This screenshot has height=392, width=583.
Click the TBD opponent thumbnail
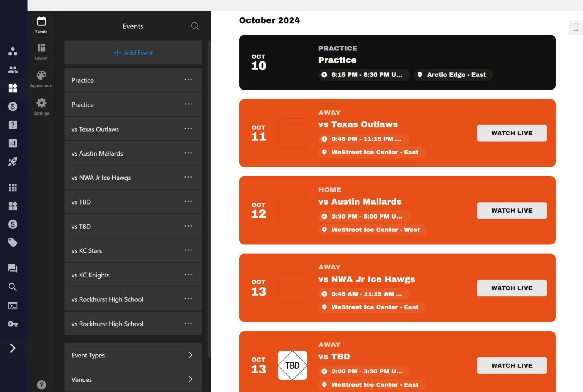pos(292,365)
